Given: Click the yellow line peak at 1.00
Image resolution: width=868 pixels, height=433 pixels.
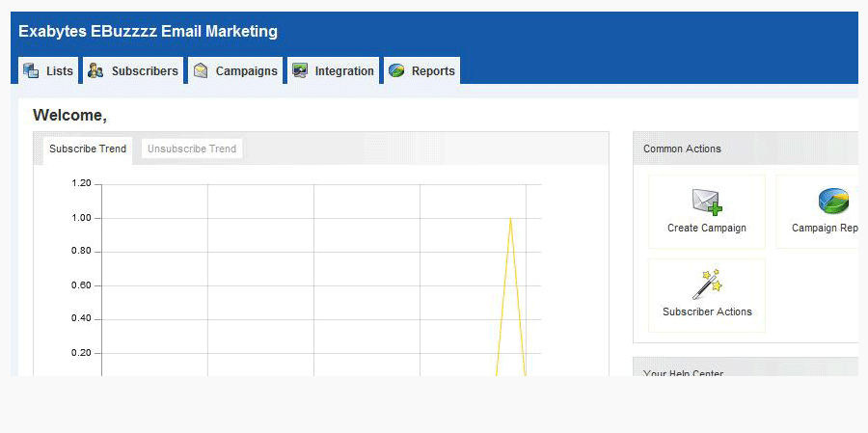Looking at the screenshot, I should tap(510, 219).
